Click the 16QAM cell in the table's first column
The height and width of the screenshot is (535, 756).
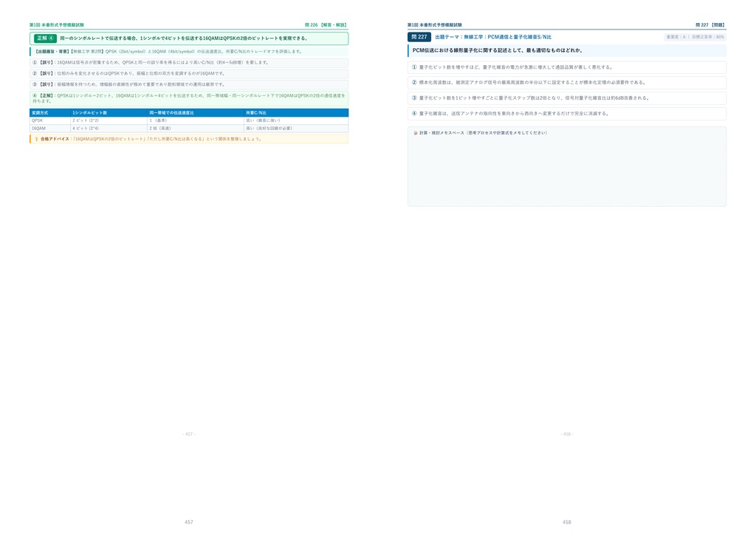coord(50,129)
